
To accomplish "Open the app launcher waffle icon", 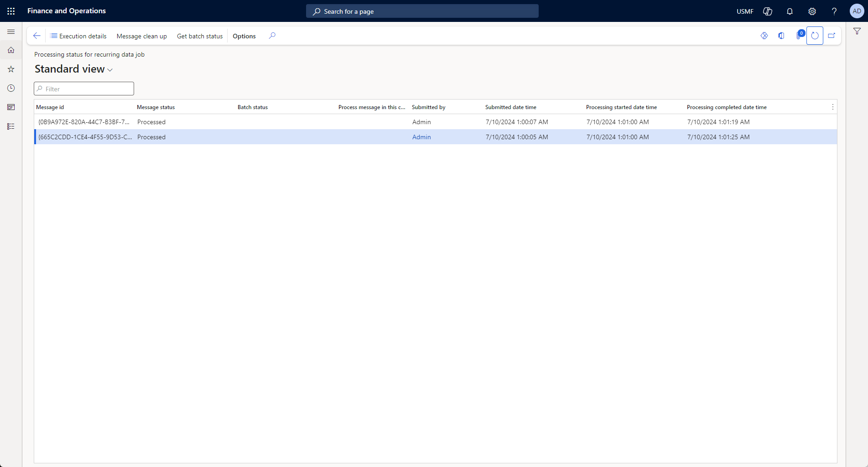I will pyautogui.click(x=11, y=11).
